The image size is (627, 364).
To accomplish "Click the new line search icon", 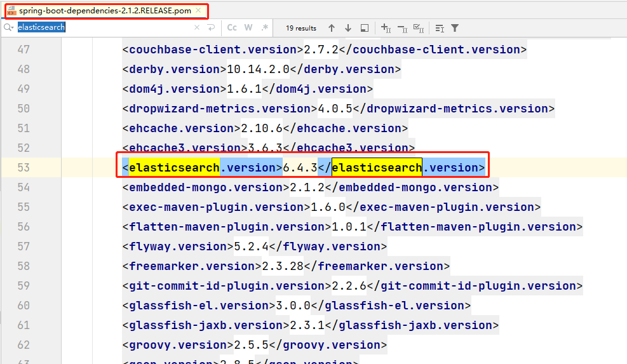I will [x=211, y=27].
